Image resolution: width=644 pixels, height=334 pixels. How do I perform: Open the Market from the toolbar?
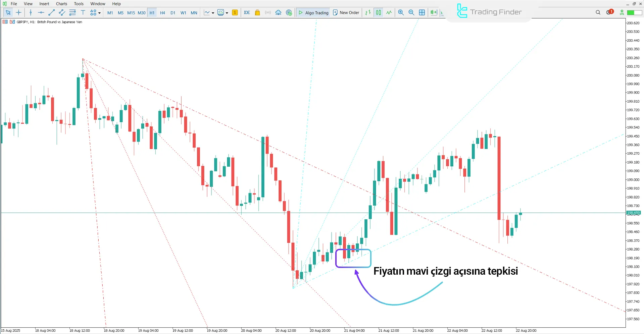point(257,12)
